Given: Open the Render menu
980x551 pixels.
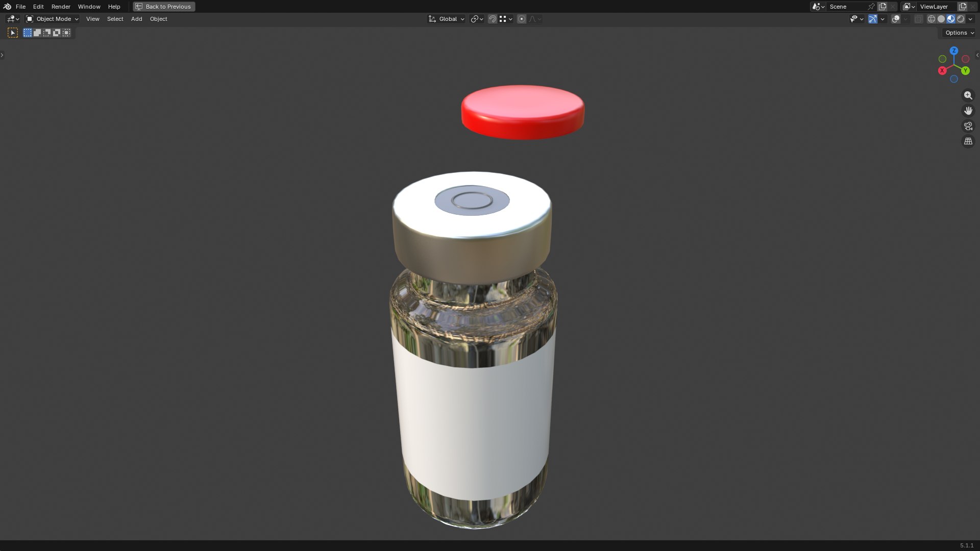Looking at the screenshot, I should point(61,7).
